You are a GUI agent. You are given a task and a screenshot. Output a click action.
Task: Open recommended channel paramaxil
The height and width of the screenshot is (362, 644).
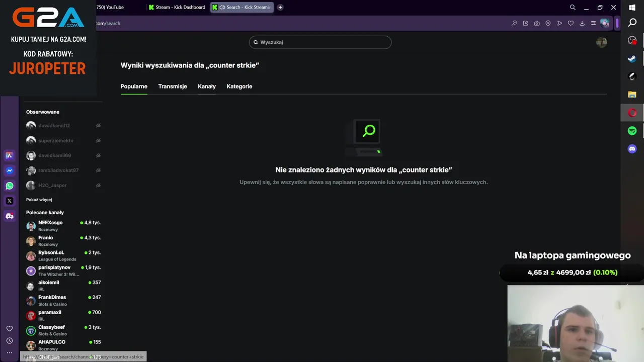click(63, 315)
